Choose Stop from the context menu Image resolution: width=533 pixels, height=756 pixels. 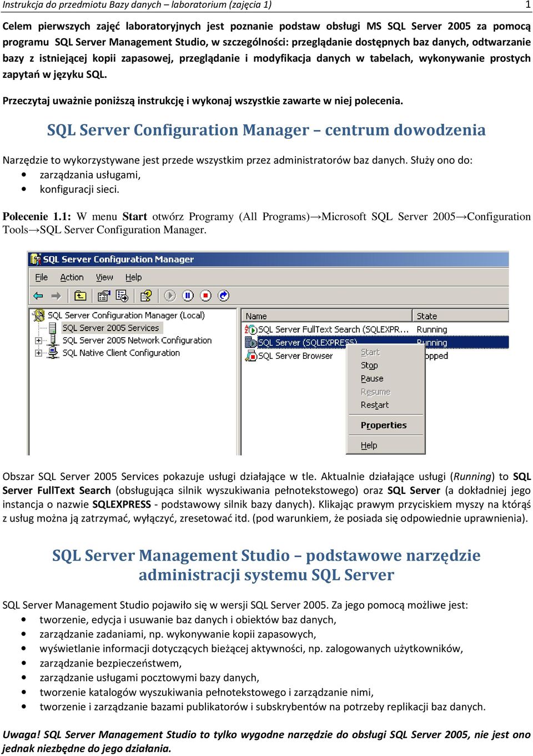pyautogui.click(x=369, y=365)
